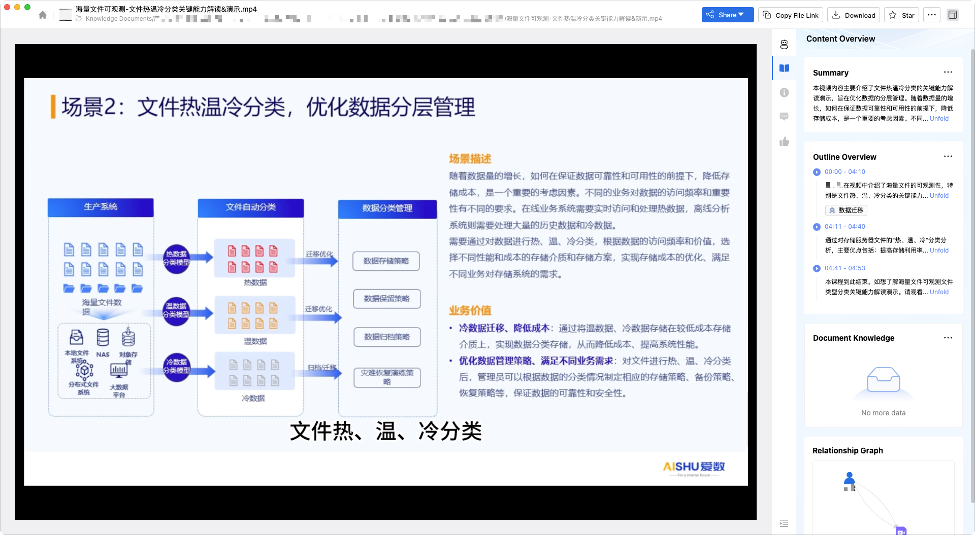Open the Outline Overview more options
The image size is (976, 536).
946,157
